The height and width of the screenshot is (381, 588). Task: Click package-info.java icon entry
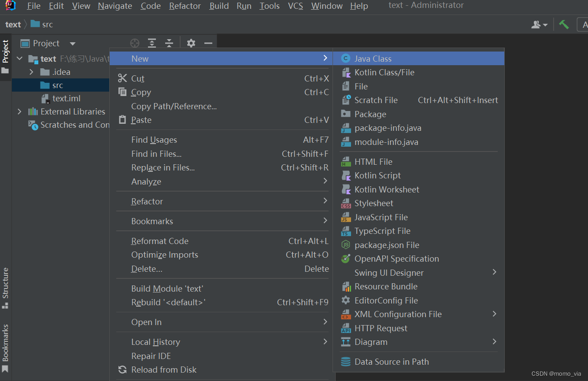[x=346, y=128]
